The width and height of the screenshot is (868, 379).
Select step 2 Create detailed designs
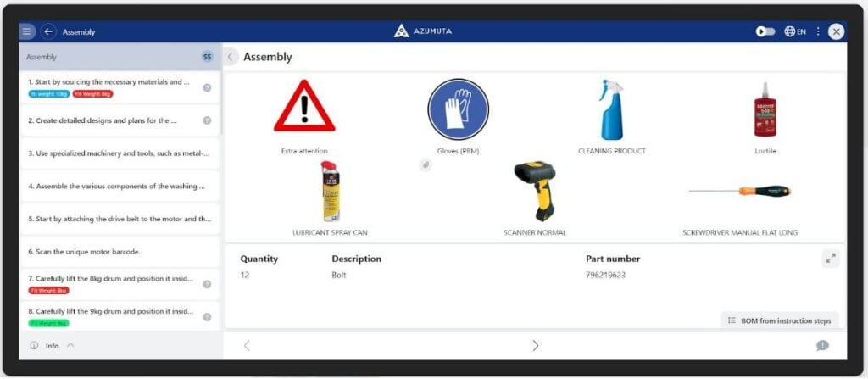pyautogui.click(x=120, y=120)
